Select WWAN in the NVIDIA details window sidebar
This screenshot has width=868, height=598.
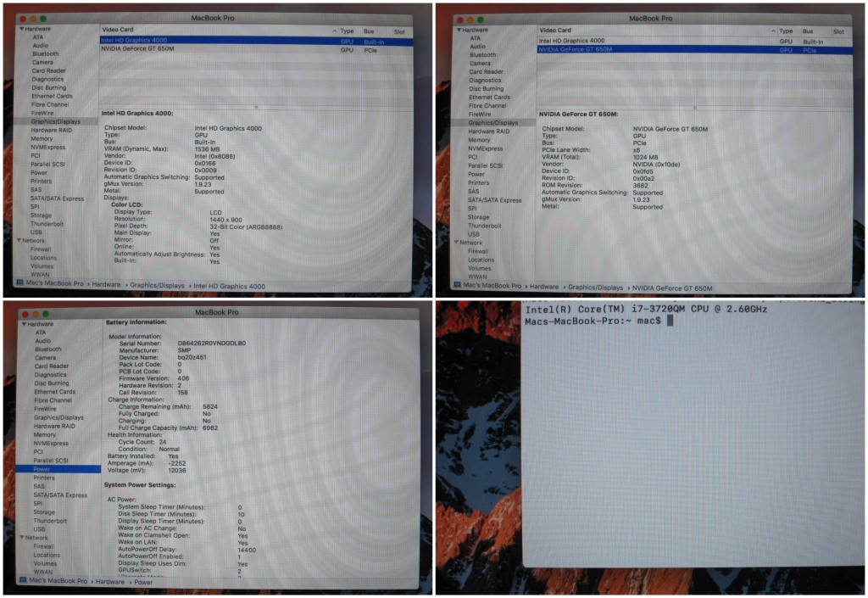478,277
